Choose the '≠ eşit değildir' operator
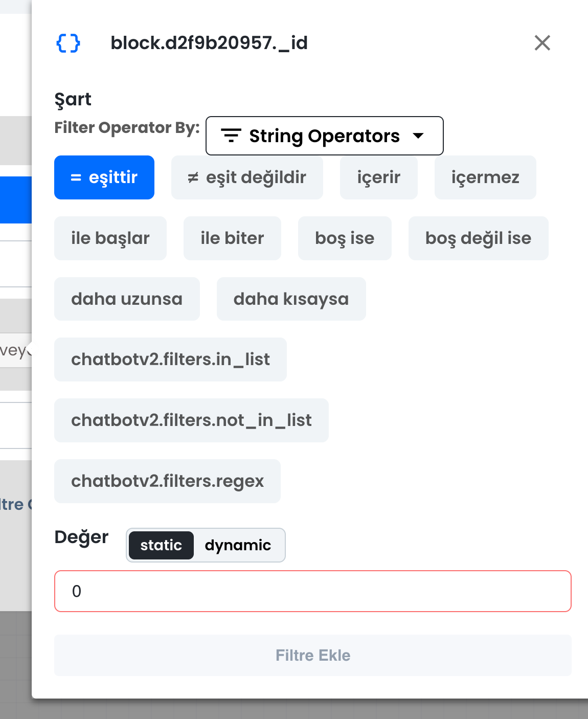 tap(247, 177)
